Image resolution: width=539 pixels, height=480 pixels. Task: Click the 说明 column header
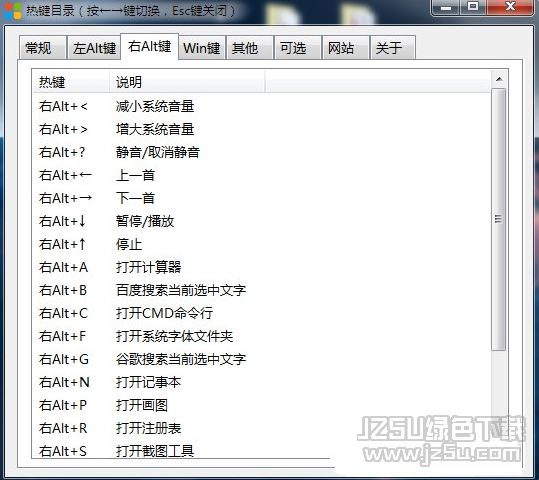187,82
